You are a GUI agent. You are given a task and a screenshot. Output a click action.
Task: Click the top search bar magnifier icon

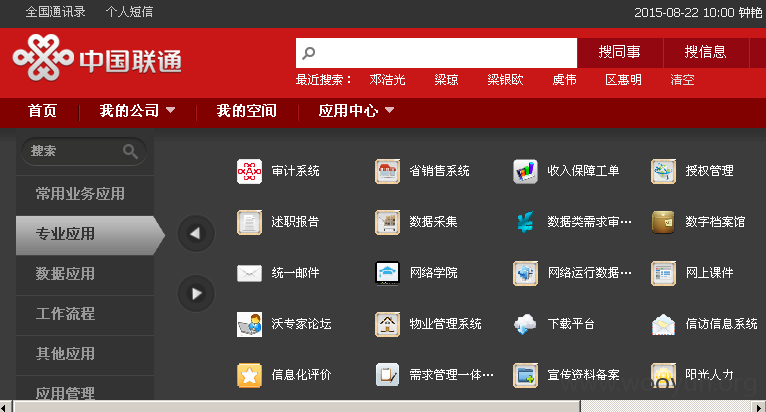(x=309, y=53)
